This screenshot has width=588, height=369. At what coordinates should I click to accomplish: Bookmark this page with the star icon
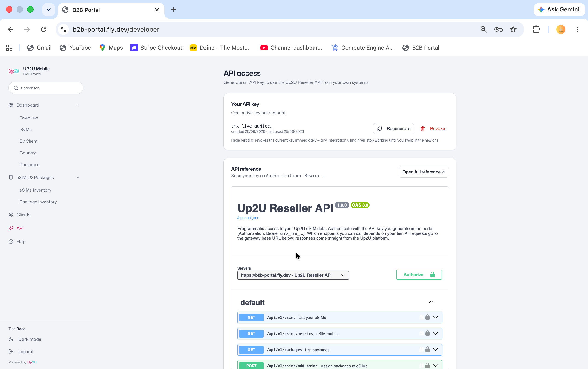[x=513, y=30]
